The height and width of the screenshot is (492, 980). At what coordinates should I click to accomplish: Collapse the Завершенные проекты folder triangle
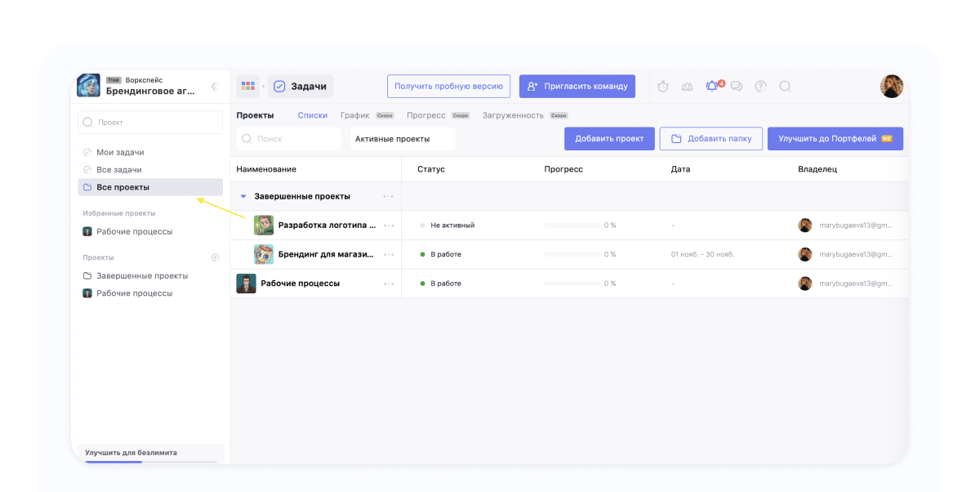tap(243, 196)
